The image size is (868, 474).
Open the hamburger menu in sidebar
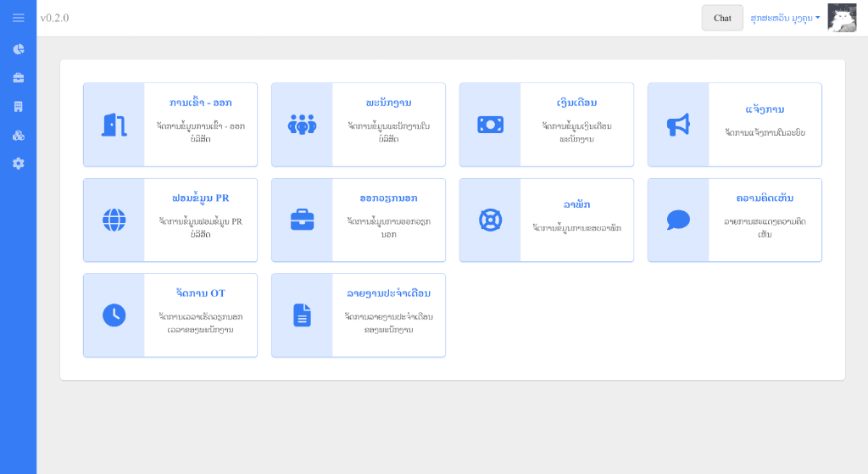(x=19, y=18)
